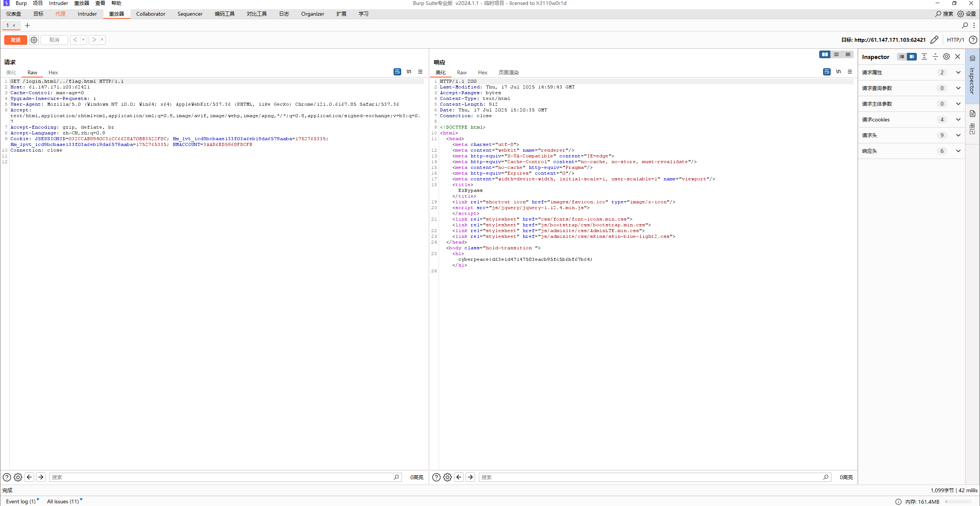The image size is (980, 506).
Task: Toggle word wrap in request panel
Action: [x=397, y=72]
